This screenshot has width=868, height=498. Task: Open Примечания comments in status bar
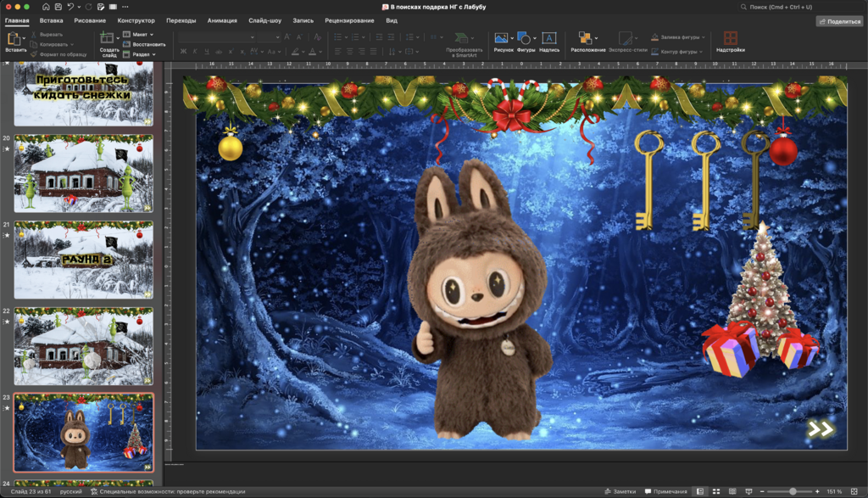pyautogui.click(x=666, y=491)
